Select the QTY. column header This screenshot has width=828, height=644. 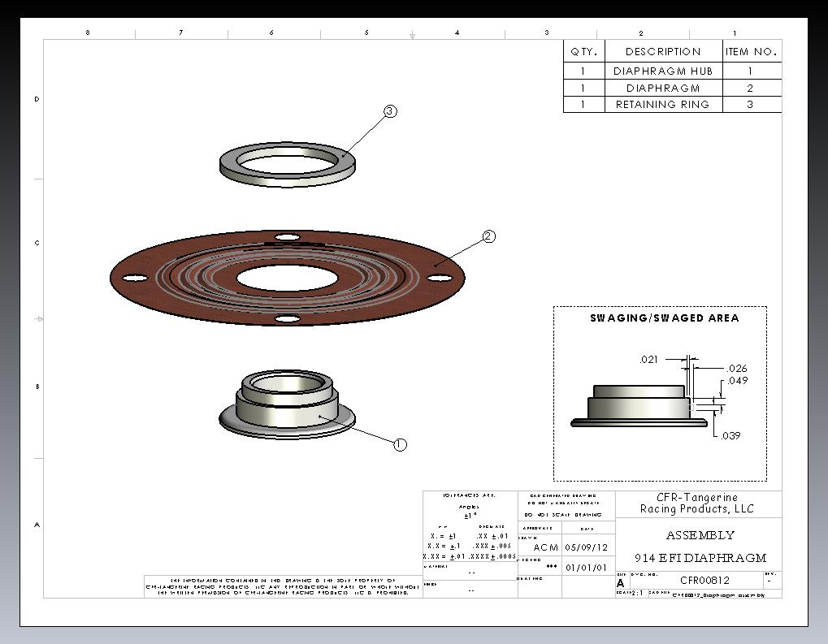(583, 51)
